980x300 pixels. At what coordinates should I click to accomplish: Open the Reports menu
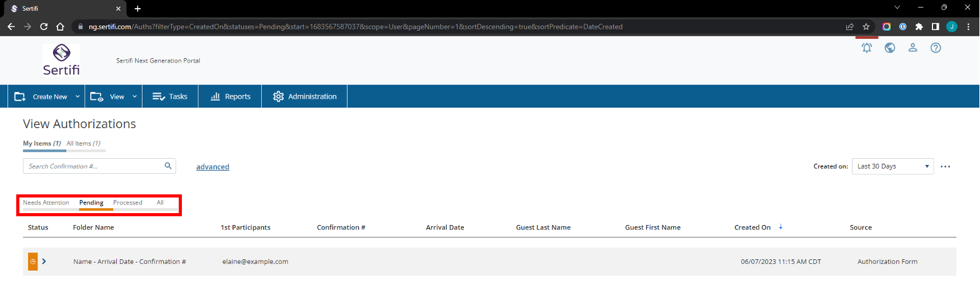tap(230, 96)
